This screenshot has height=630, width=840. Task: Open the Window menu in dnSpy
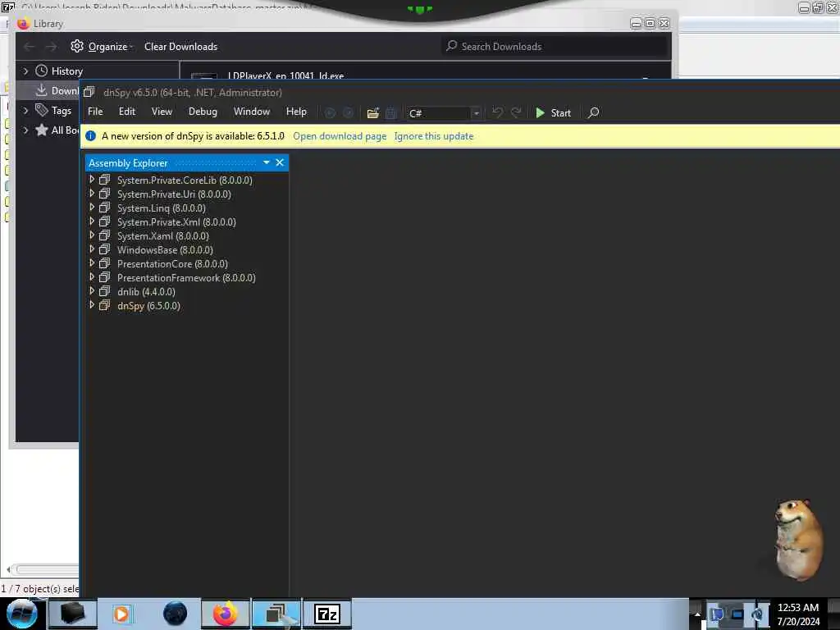[x=252, y=112]
